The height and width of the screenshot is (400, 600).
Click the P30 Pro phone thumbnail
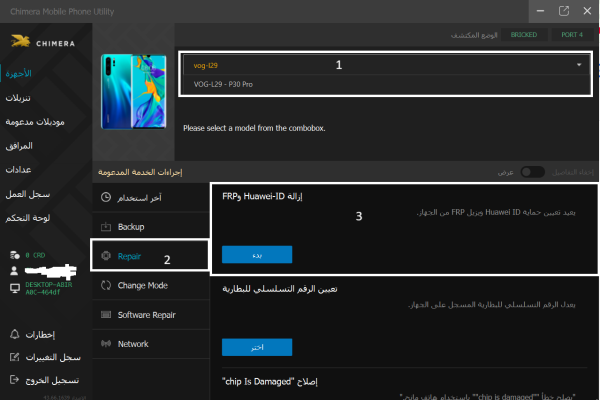[133, 91]
